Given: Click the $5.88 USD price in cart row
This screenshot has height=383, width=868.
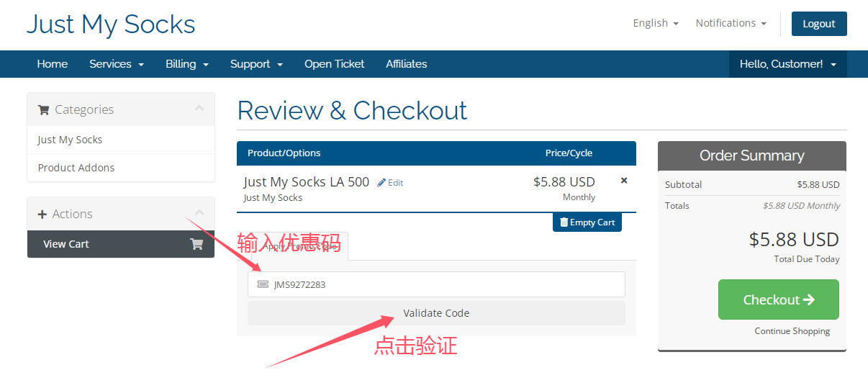Looking at the screenshot, I should pos(564,182).
